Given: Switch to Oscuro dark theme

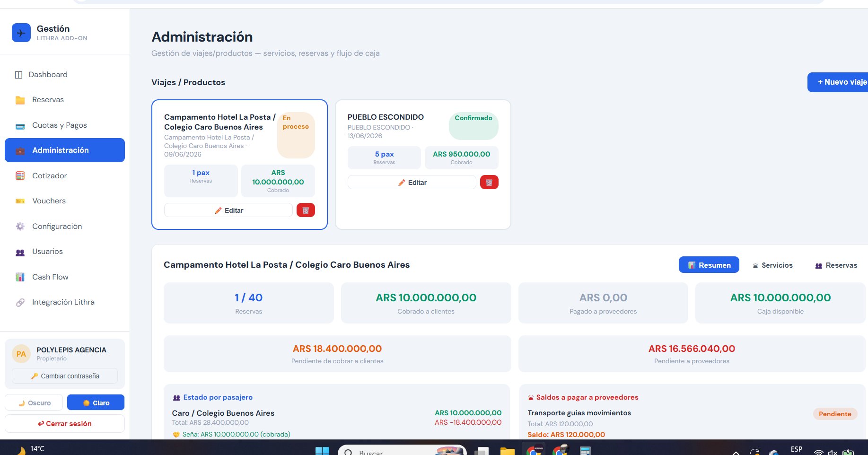Looking at the screenshot, I should pyautogui.click(x=34, y=402).
